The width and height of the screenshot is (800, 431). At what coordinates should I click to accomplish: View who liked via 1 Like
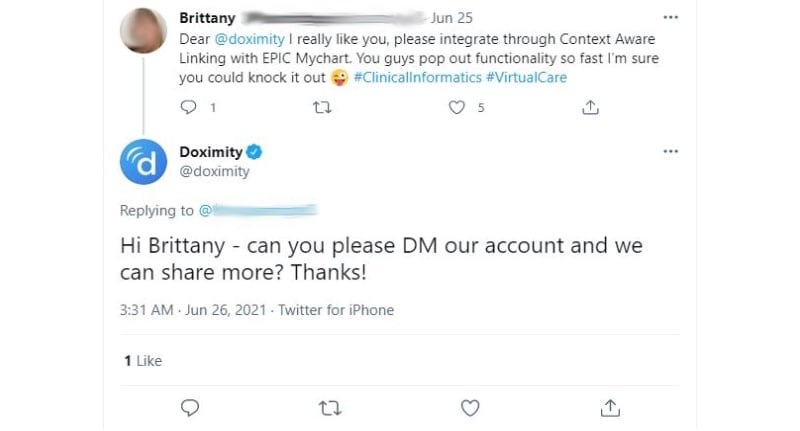[143, 361]
